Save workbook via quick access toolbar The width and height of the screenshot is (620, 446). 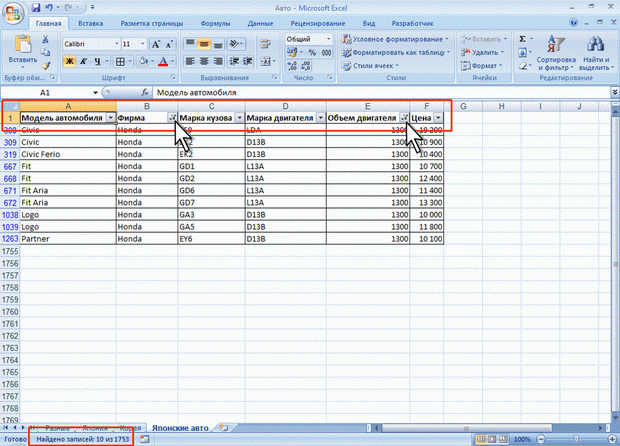pyautogui.click(x=36, y=8)
